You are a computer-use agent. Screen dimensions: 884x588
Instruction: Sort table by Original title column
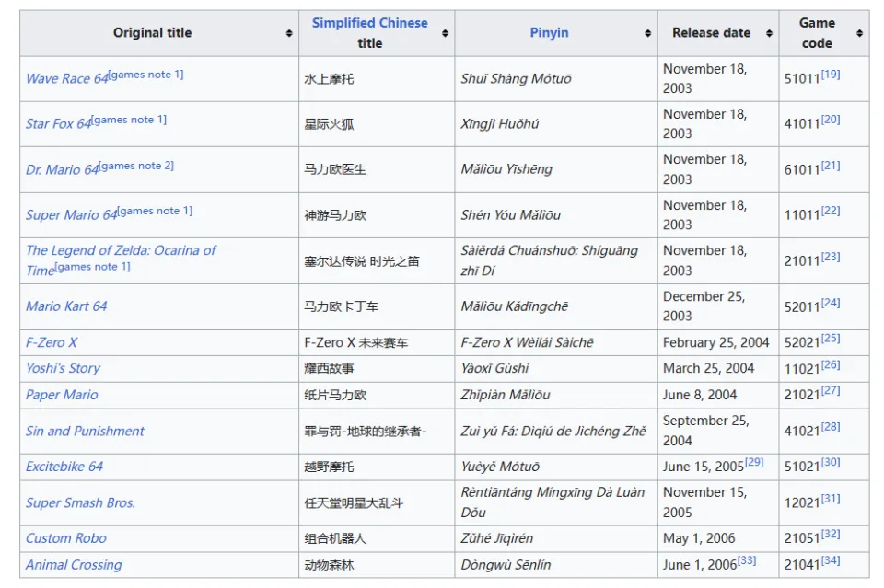289,33
